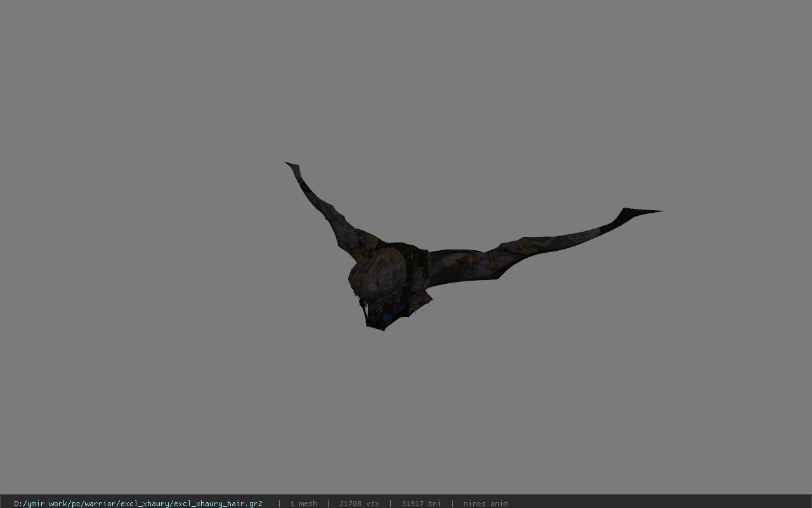The width and height of the screenshot is (812, 508).
Task: Click the '1 mesh' status entry
Action: point(303,504)
